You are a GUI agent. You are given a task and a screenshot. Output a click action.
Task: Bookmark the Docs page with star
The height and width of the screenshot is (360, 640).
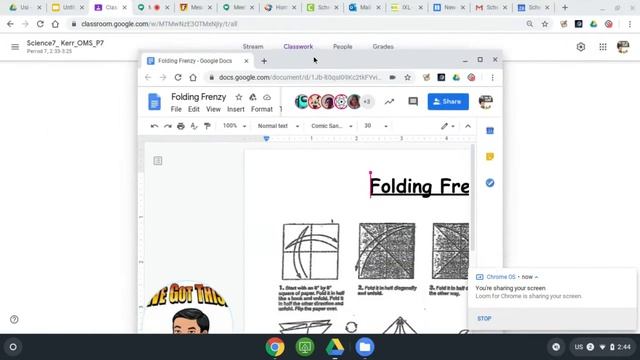pos(407,77)
